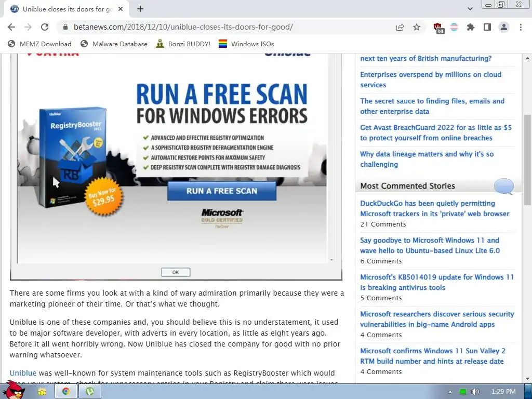Open the Android apps vulnerabilities story

(x=437, y=320)
